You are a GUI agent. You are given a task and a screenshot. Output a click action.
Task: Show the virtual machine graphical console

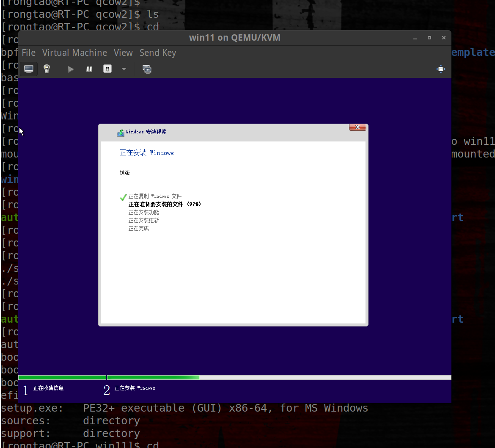coord(28,69)
